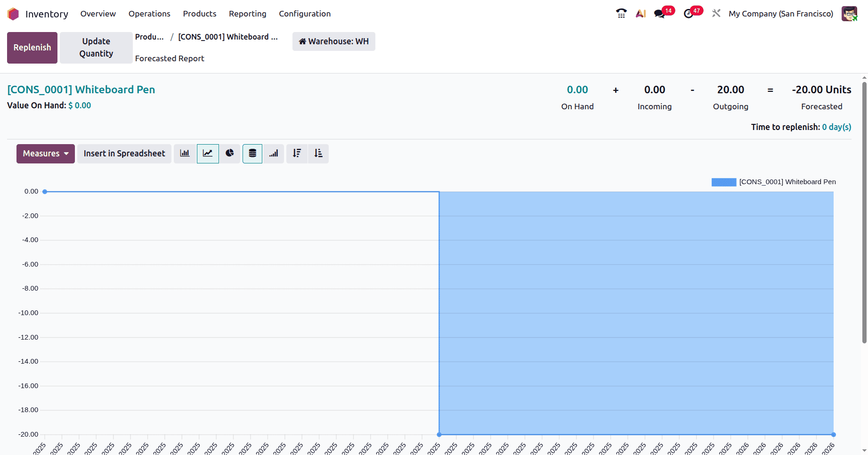The width and height of the screenshot is (868, 455).
Task: Open the AI assistant icon
Action: pos(641,14)
